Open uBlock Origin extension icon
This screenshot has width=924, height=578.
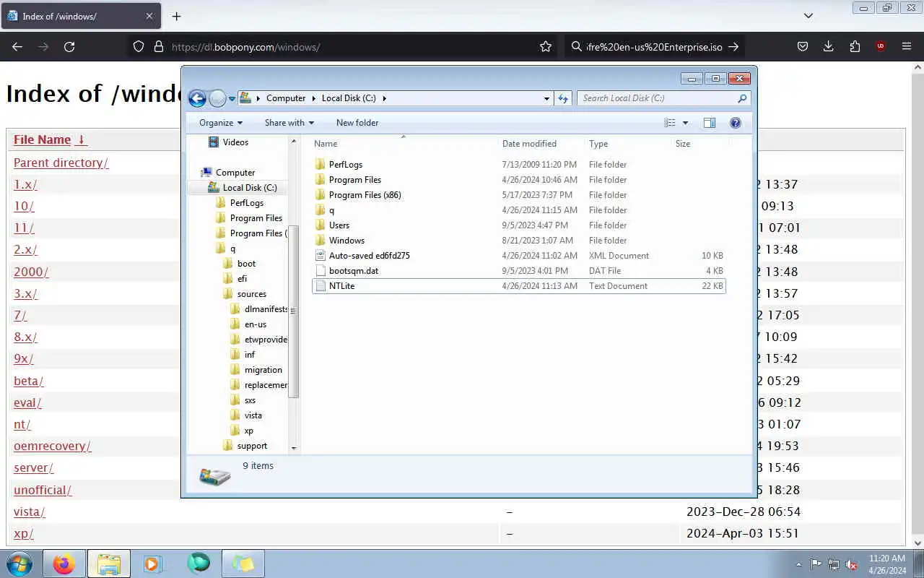(x=881, y=46)
